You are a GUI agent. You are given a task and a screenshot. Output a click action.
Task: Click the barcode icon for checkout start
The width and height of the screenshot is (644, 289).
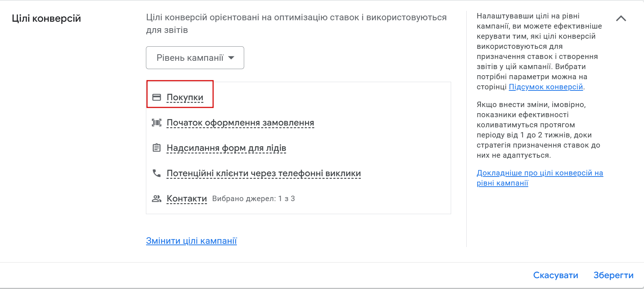156,123
